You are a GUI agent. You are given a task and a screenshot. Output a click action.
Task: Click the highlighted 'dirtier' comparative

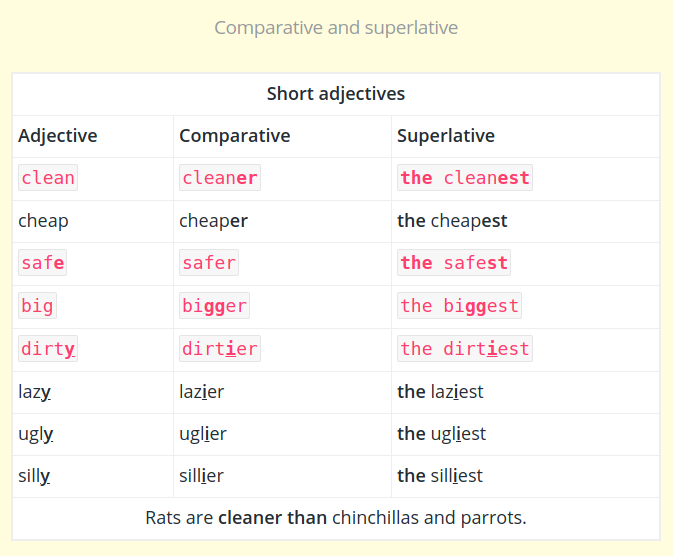coord(220,348)
